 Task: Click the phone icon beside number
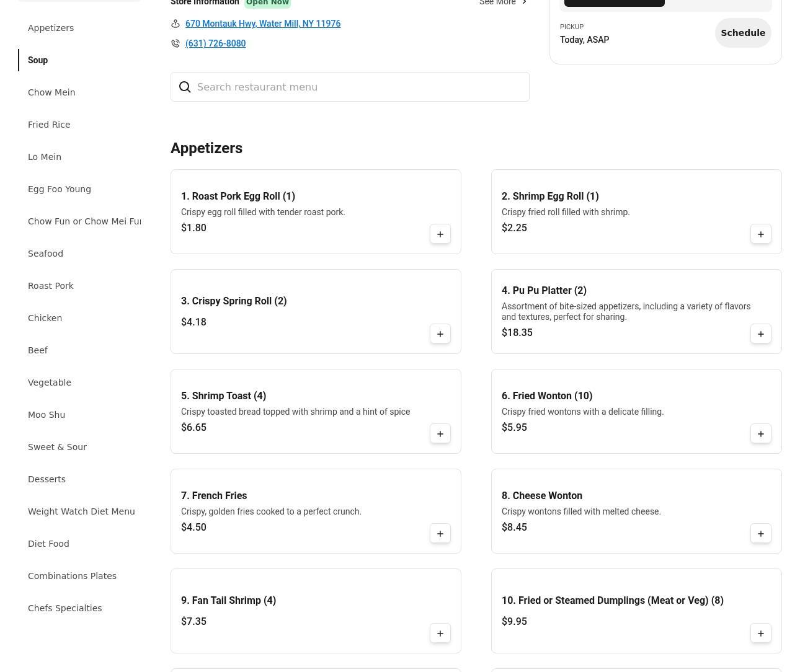coord(176,43)
